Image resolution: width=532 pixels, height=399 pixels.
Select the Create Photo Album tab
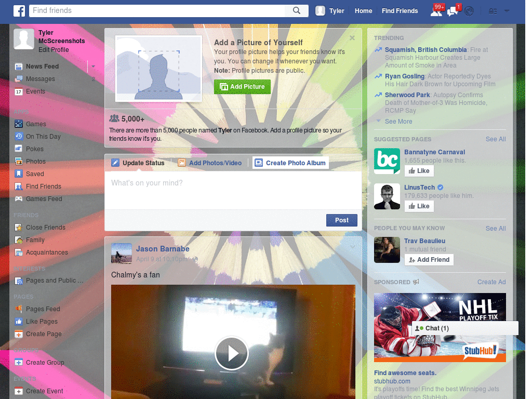tap(290, 163)
